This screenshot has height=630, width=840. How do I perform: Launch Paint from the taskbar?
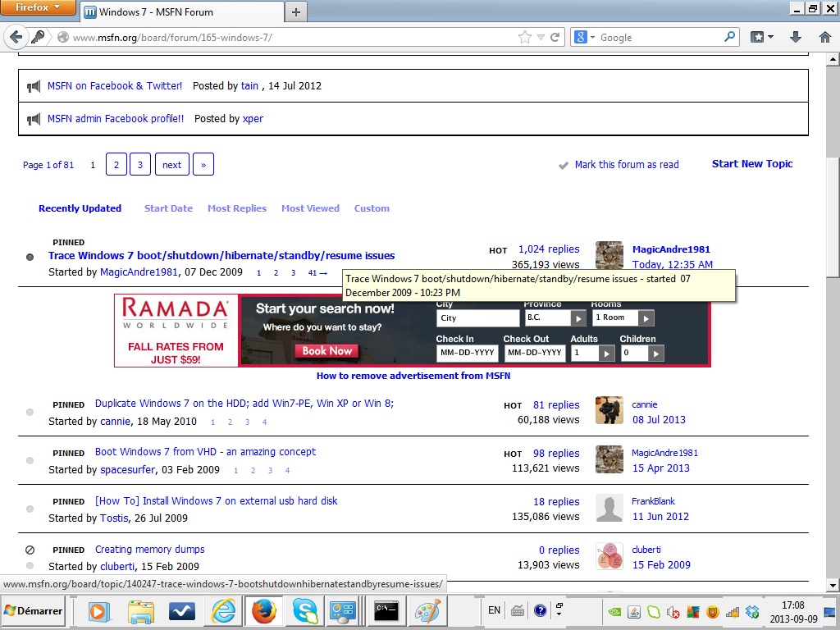click(427, 611)
